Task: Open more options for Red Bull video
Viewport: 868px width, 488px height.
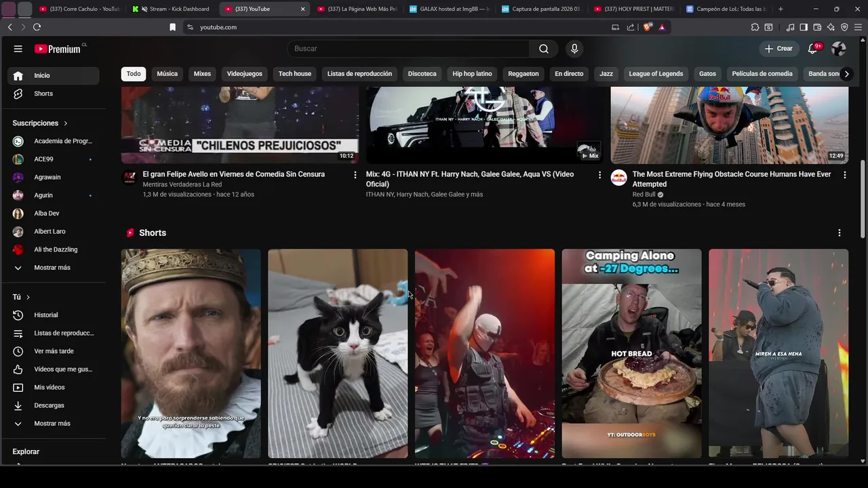Action: tap(844, 175)
